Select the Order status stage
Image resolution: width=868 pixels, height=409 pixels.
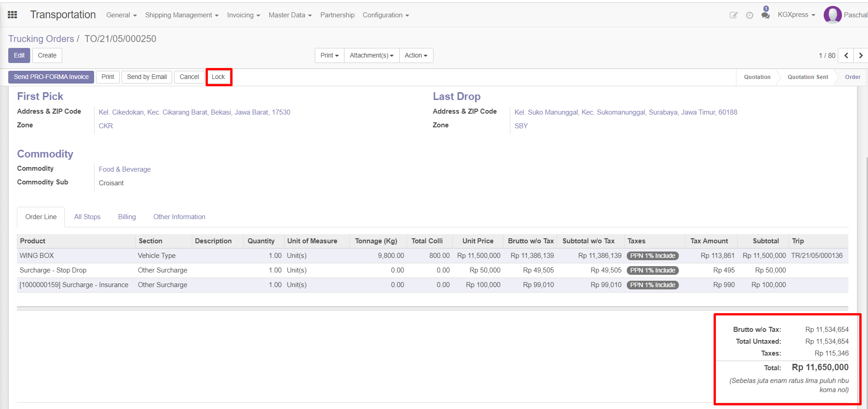852,77
